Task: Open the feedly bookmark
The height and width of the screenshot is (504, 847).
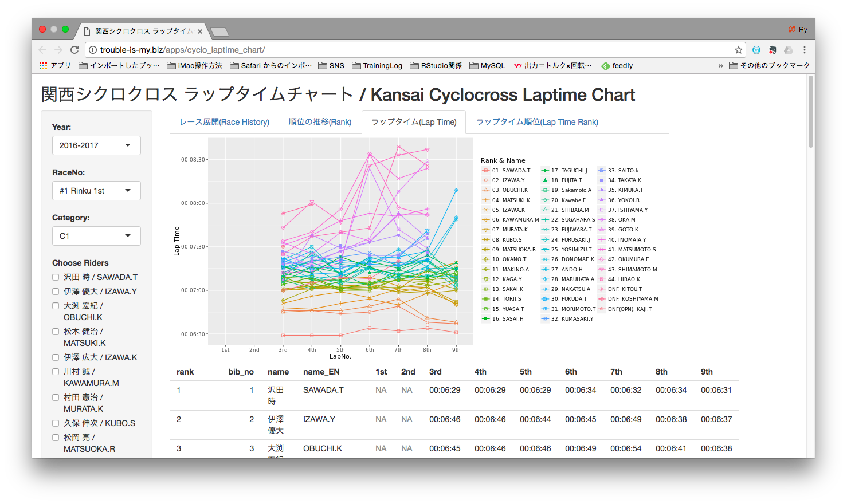Action: tap(617, 66)
